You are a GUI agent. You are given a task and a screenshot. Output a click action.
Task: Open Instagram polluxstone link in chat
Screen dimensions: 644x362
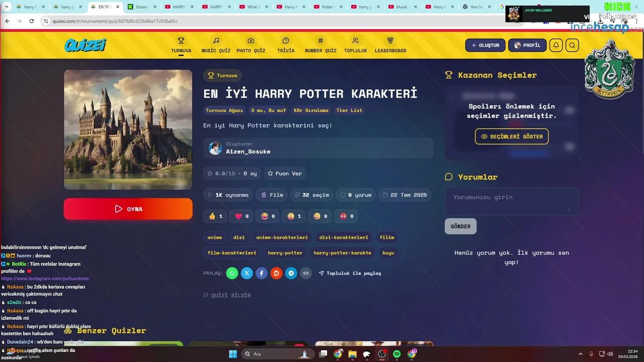[45, 279]
